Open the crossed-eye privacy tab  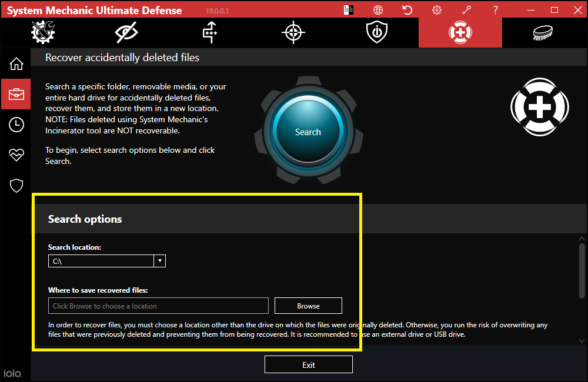[x=126, y=32]
